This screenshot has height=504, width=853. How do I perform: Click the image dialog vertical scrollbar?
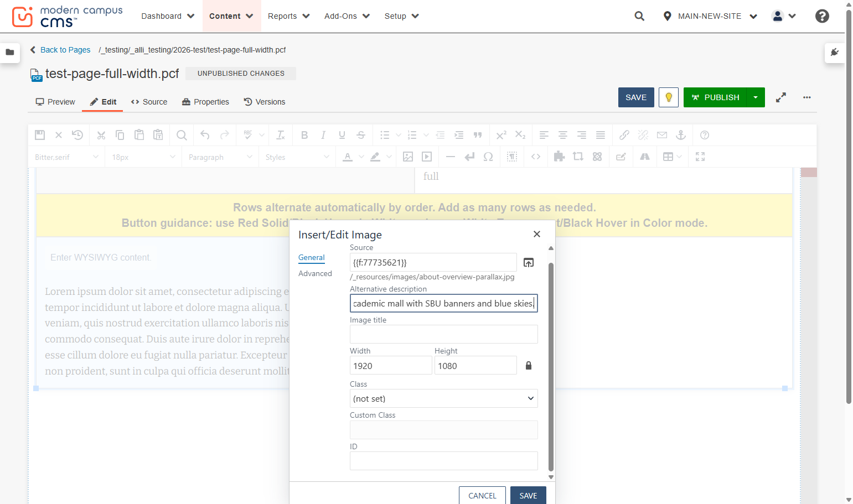click(x=551, y=367)
